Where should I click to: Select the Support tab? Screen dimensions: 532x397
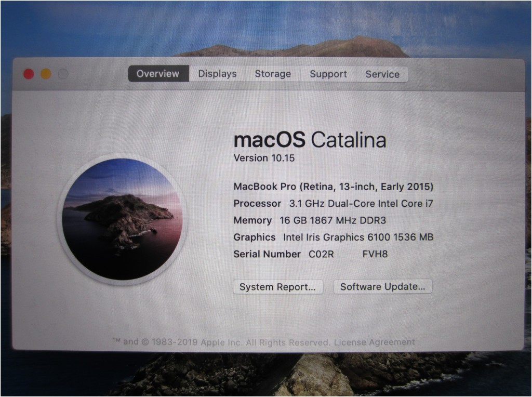click(x=328, y=74)
